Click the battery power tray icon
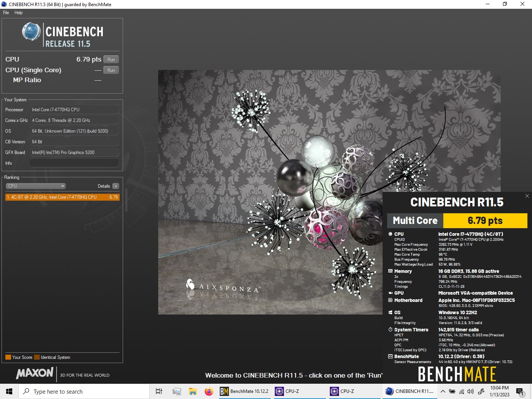This screenshot has width=532, height=399. coord(452,391)
